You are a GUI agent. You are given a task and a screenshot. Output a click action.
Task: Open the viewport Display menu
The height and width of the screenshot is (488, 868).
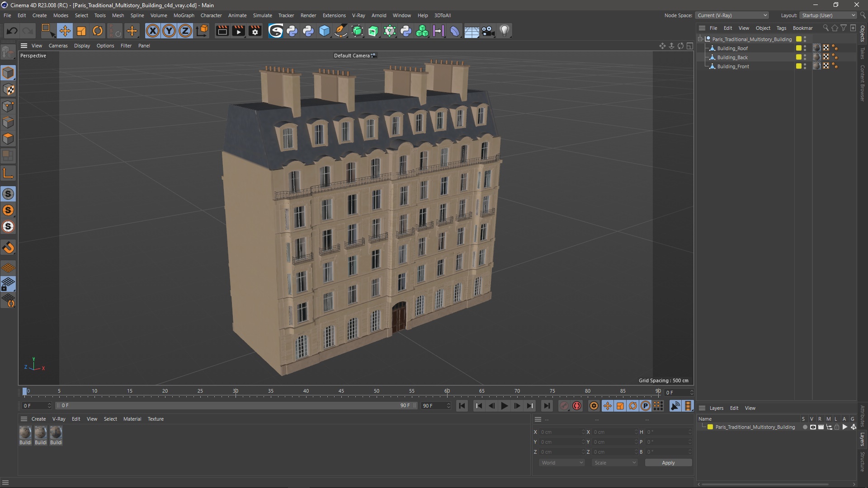point(82,46)
